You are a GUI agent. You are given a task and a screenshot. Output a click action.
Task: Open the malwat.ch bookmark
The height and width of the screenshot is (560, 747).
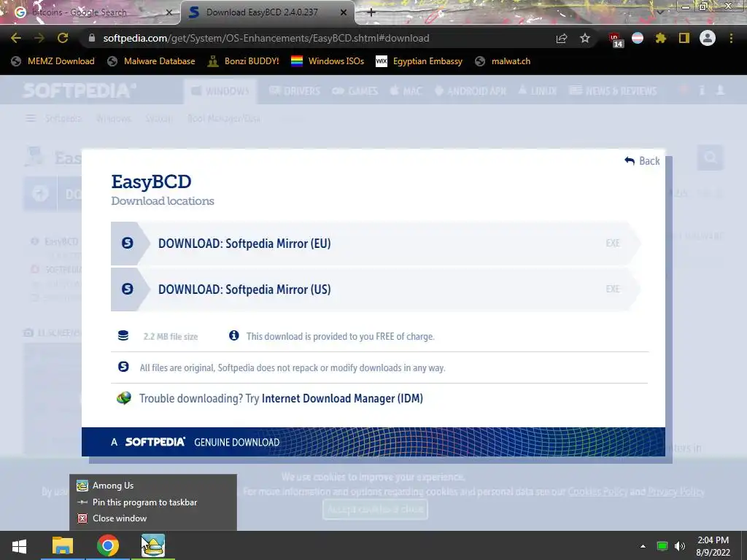click(x=503, y=61)
